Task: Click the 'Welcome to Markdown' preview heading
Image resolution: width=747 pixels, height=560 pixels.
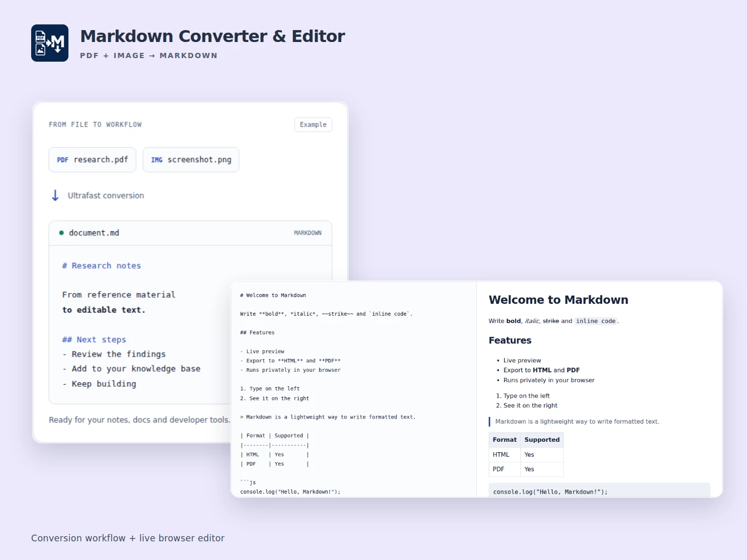Action: (558, 300)
